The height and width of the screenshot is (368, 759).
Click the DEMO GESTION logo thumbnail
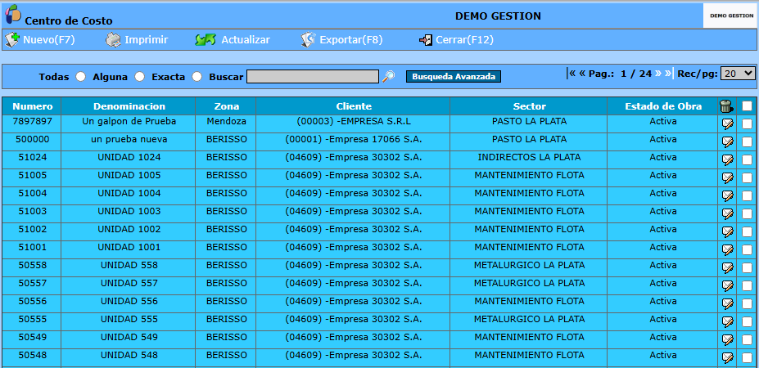click(731, 16)
